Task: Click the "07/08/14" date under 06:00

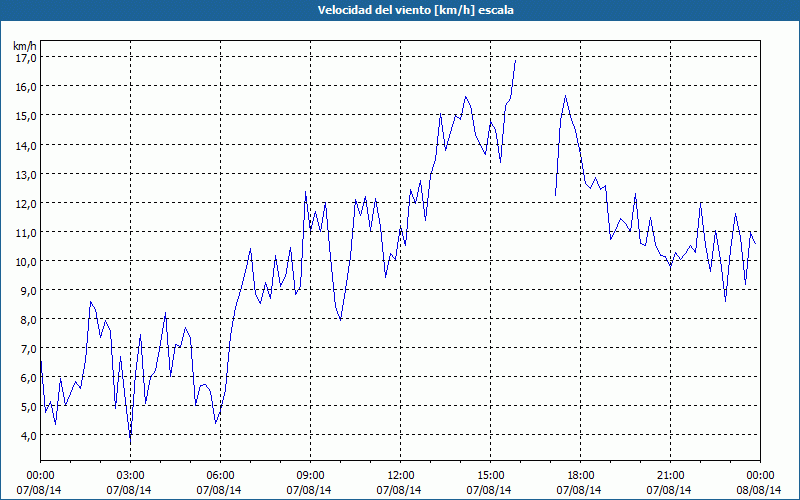Action: pyautogui.click(x=219, y=490)
